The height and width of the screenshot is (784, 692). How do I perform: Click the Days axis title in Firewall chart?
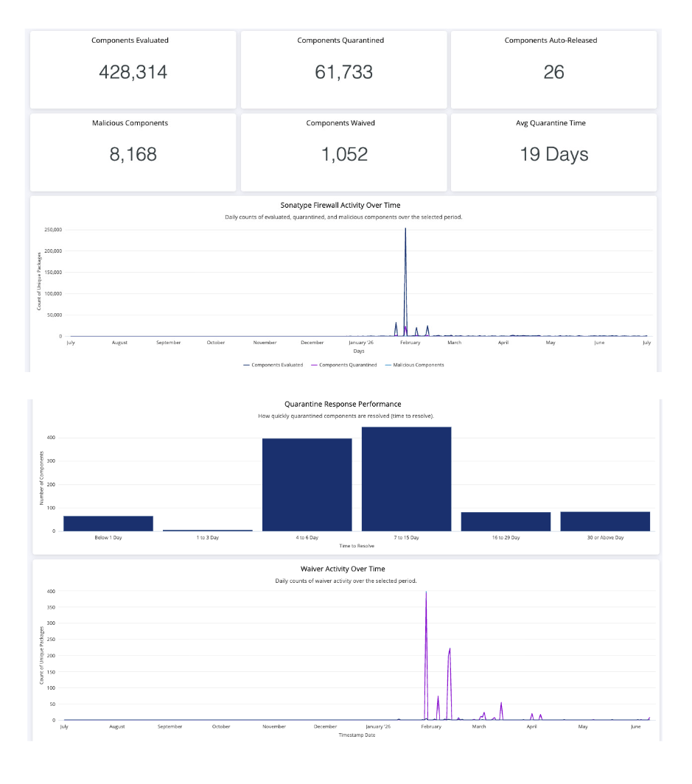(358, 351)
